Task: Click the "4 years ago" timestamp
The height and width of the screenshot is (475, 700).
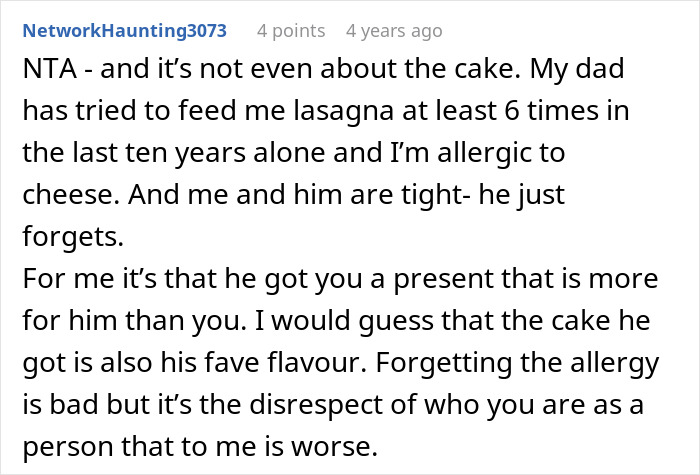Action: (x=393, y=31)
